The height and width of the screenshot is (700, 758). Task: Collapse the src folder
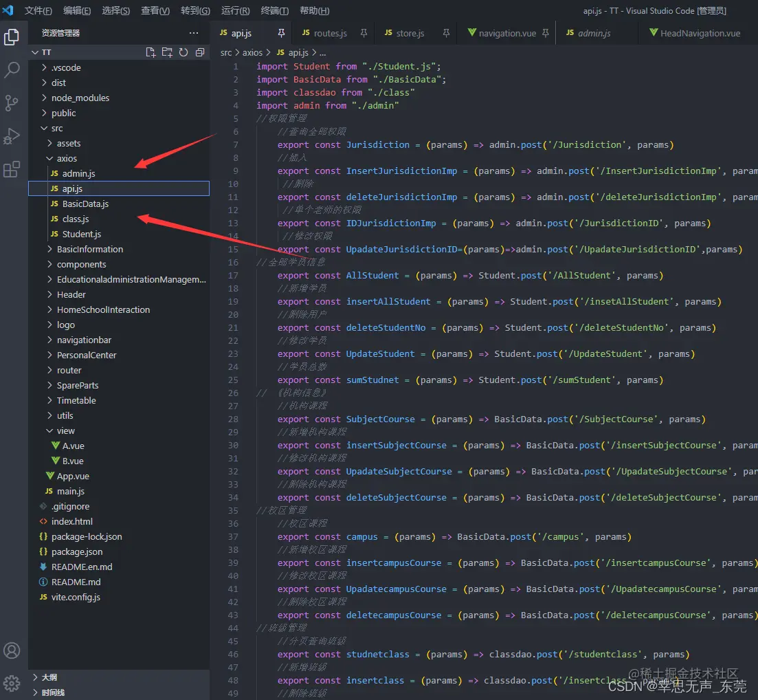119,128
